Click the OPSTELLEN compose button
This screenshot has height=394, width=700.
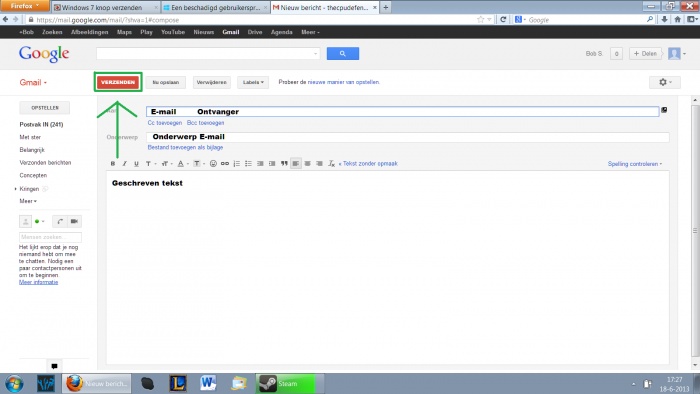click(45, 108)
